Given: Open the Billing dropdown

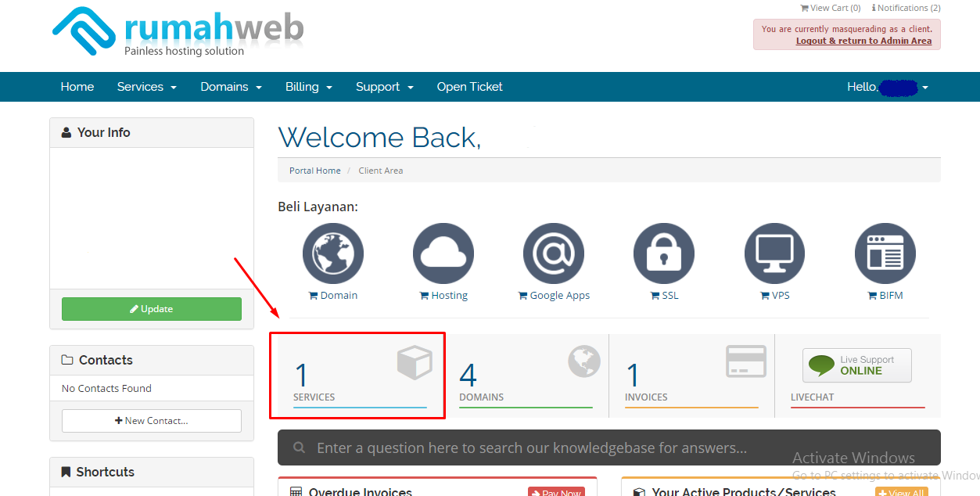Looking at the screenshot, I should pos(309,87).
